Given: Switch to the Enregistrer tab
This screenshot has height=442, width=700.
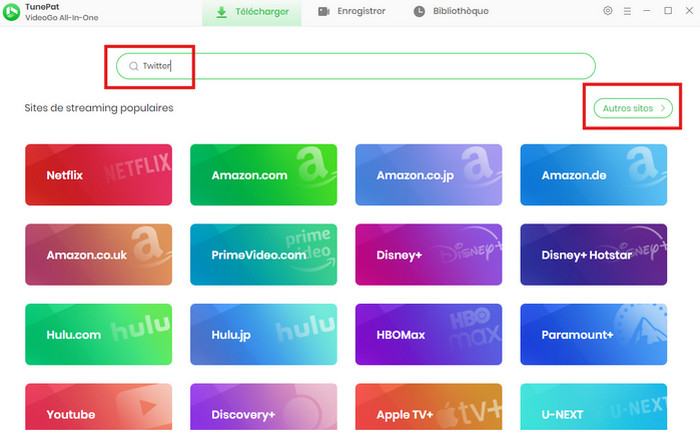Looking at the screenshot, I should (352, 11).
